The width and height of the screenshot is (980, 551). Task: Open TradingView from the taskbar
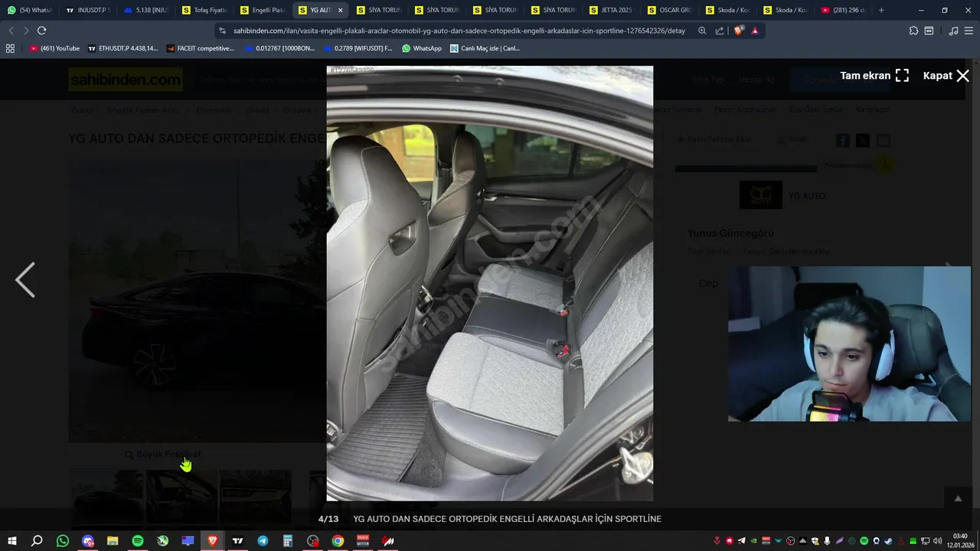pyautogui.click(x=238, y=541)
